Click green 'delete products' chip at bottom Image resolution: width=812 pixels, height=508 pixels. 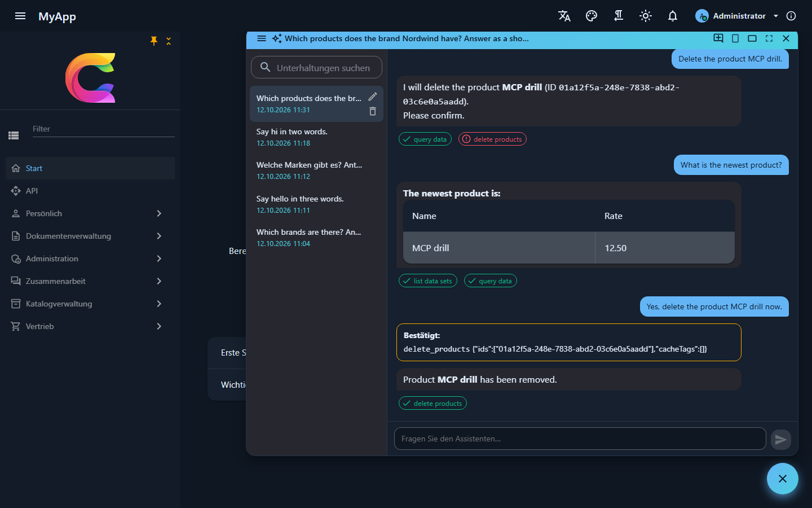tap(433, 404)
